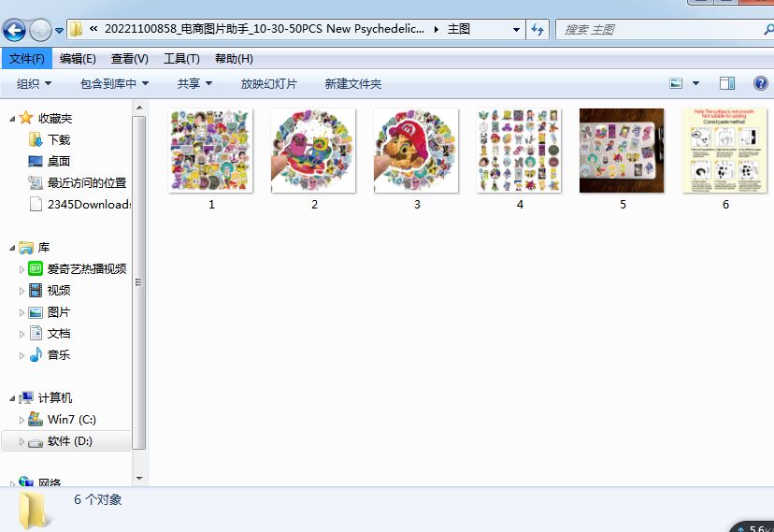The width and height of the screenshot is (774, 532).
Task: Click 新建文件夹 button
Action: 353,84
